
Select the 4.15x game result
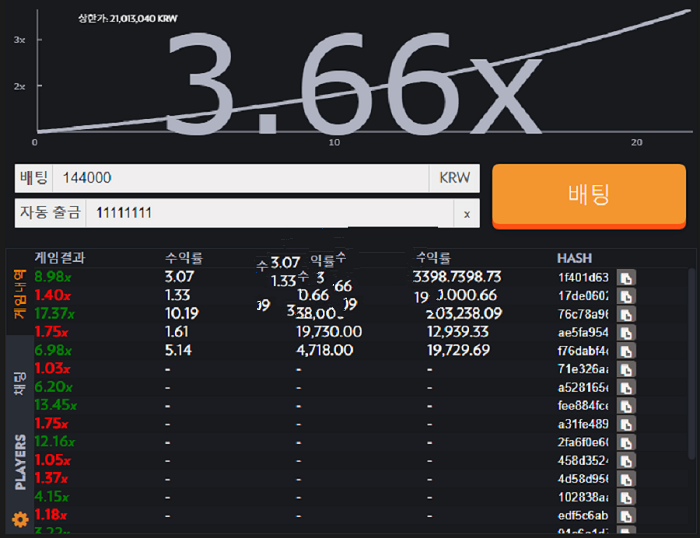51,496
